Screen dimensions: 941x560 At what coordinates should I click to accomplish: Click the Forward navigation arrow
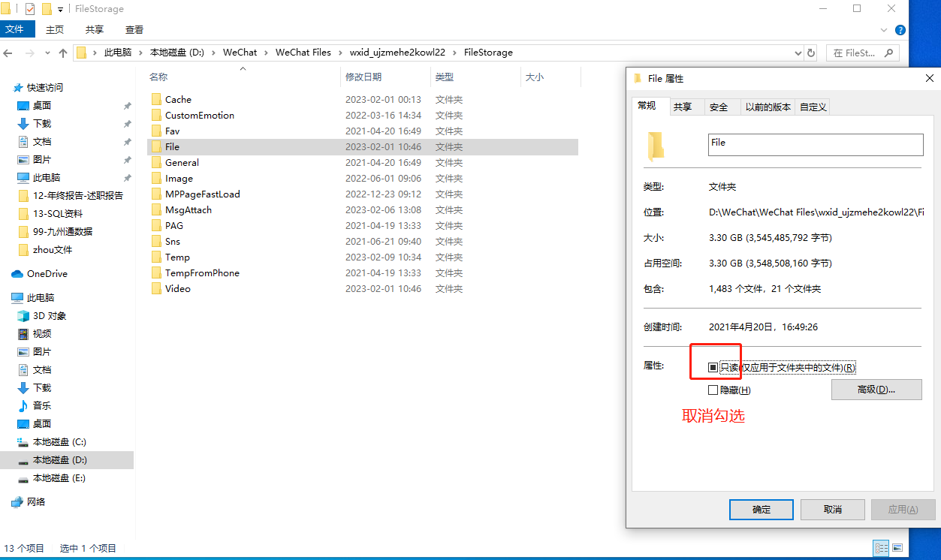coord(29,53)
